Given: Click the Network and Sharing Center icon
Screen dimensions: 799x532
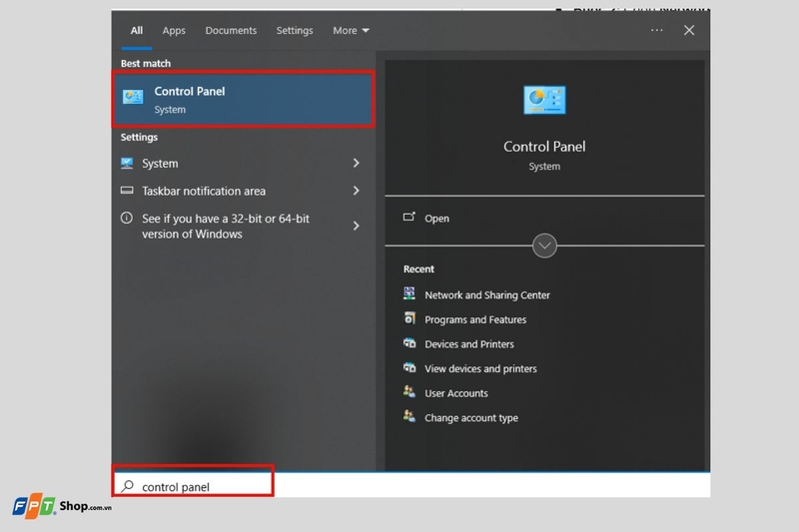Looking at the screenshot, I should pos(409,293).
